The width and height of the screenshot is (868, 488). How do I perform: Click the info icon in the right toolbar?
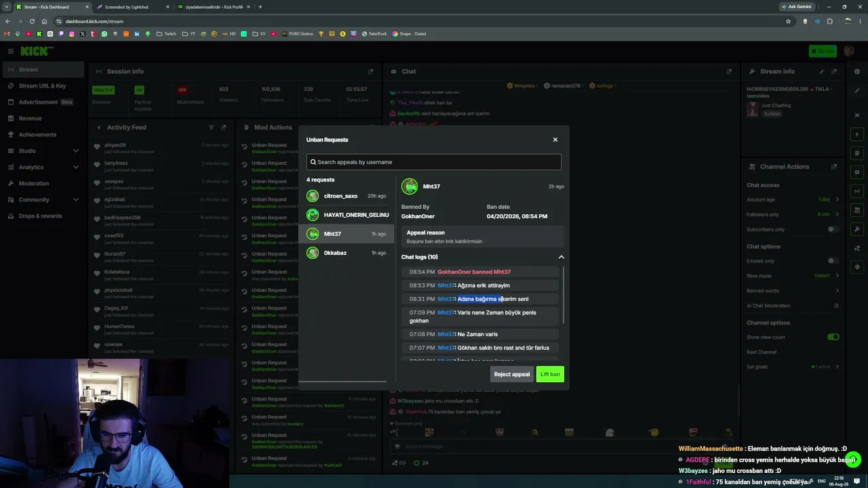[857, 71]
